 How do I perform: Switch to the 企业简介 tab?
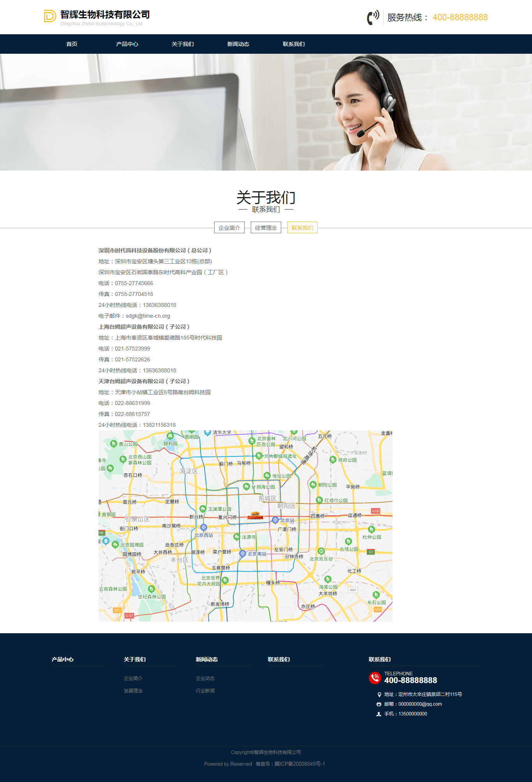[x=229, y=228]
